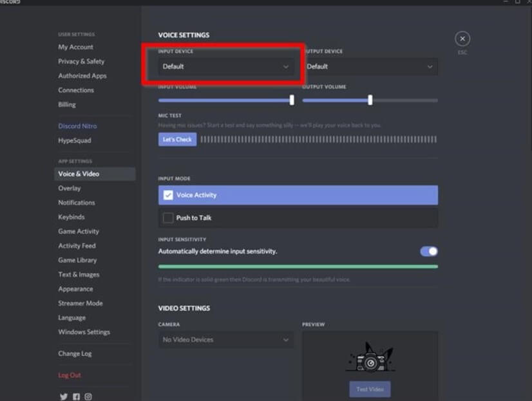The image size is (532, 401).
Task: Open Discord's Facebook page icon
Action: click(76, 396)
